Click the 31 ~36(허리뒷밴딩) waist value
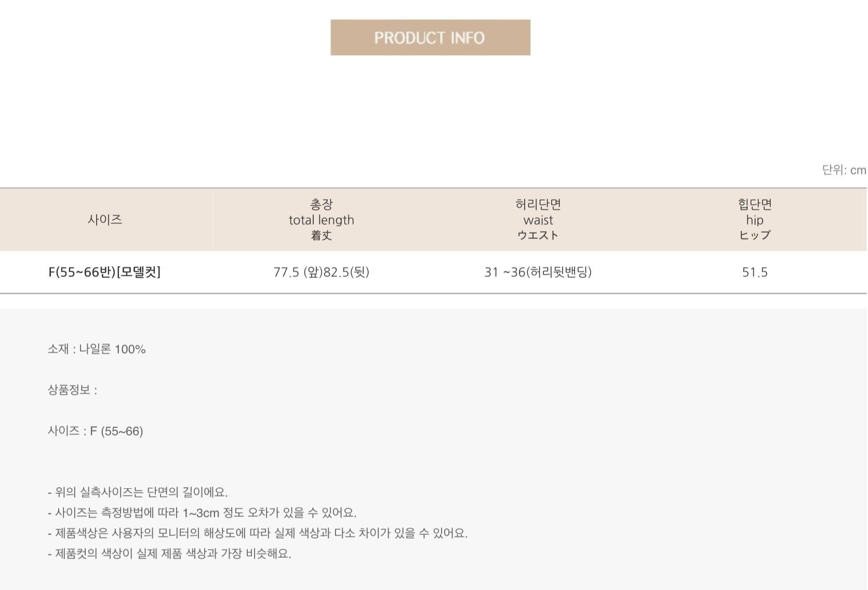This screenshot has width=868, height=590. (x=538, y=272)
